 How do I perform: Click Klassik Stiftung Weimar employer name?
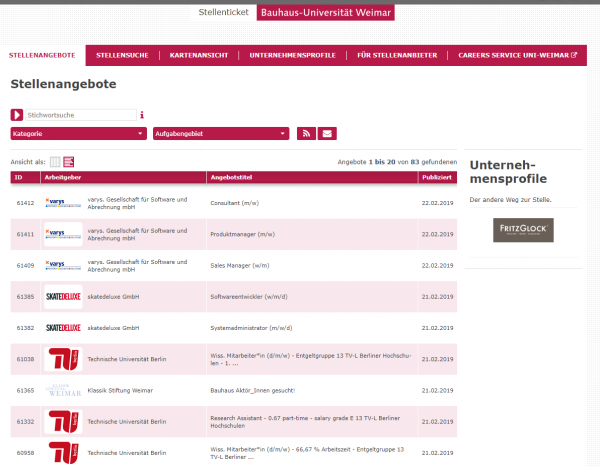click(120, 390)
